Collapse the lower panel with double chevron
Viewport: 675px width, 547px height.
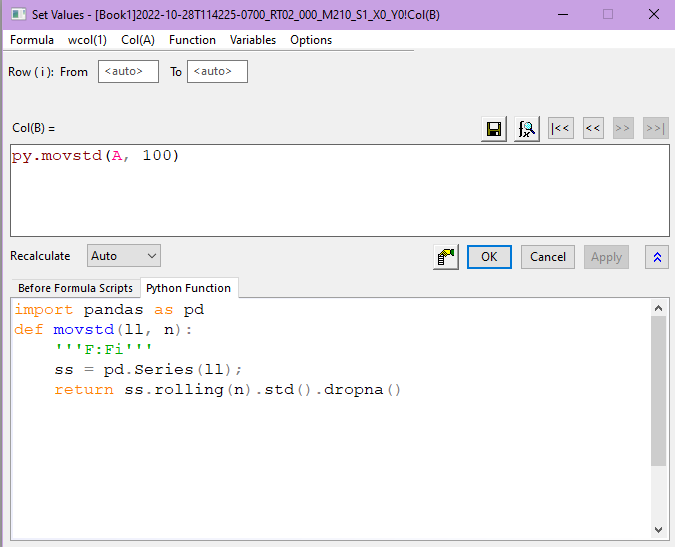[657, 257]
